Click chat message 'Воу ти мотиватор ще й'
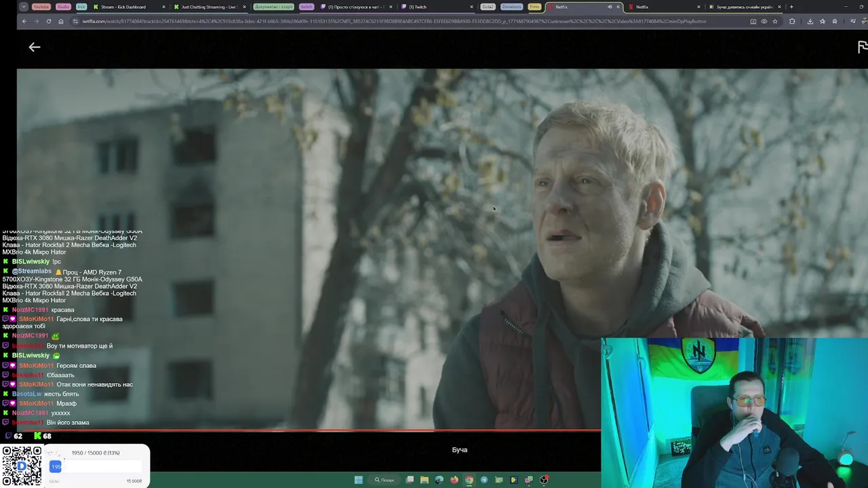Screen dimensions: 868x488 click(x=79, y=346)
